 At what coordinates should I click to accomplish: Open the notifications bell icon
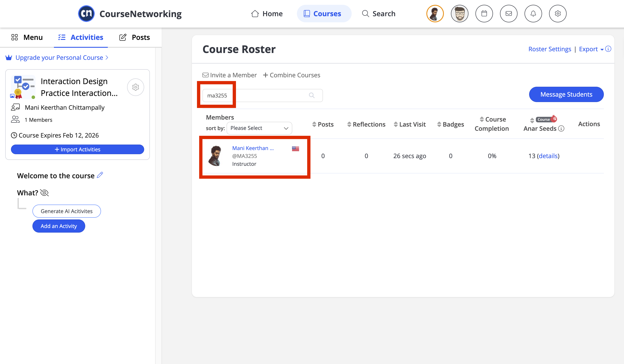pyautogui.click(x=533, y=14)
